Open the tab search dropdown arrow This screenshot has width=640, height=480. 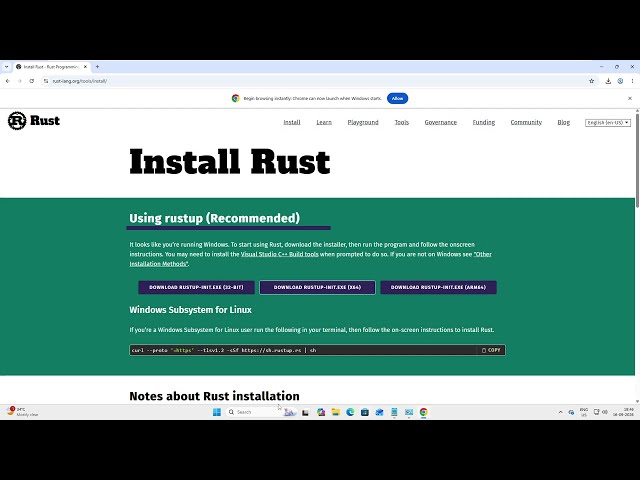click(x=7, y=67)
